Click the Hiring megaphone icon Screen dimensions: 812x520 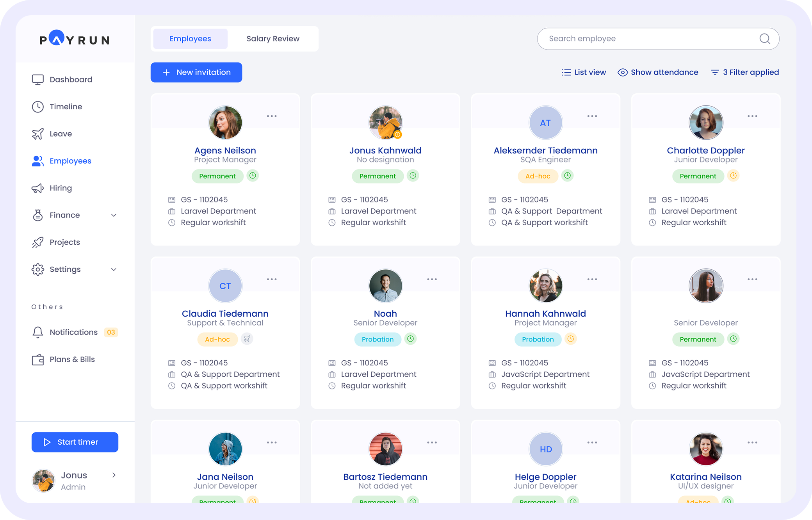point(37,188)
